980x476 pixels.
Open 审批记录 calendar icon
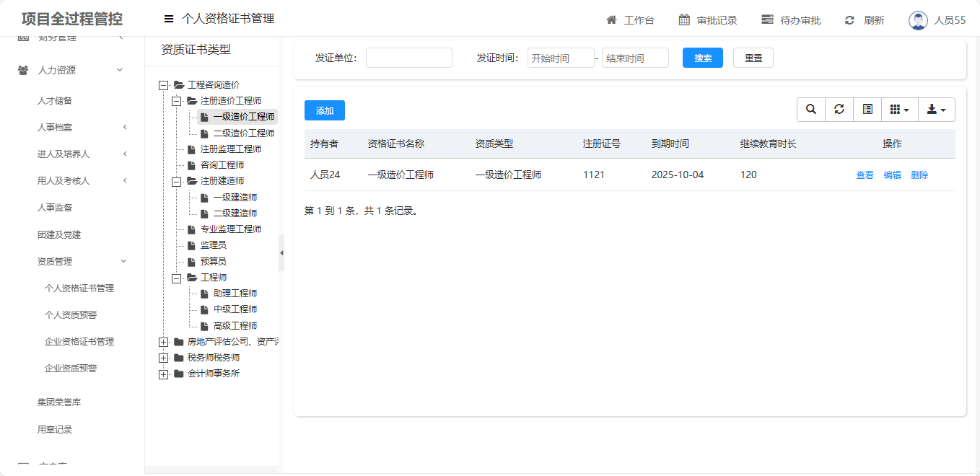point(684,20)
